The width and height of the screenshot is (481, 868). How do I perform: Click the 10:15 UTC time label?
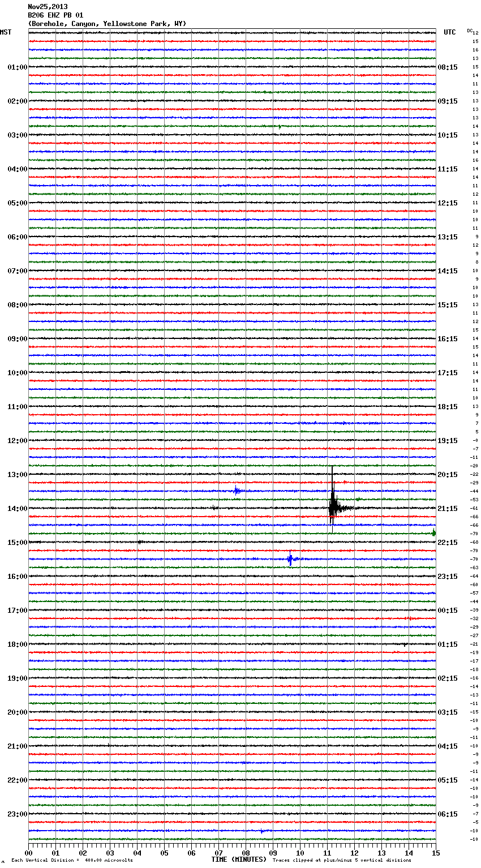tap(448, 135)
